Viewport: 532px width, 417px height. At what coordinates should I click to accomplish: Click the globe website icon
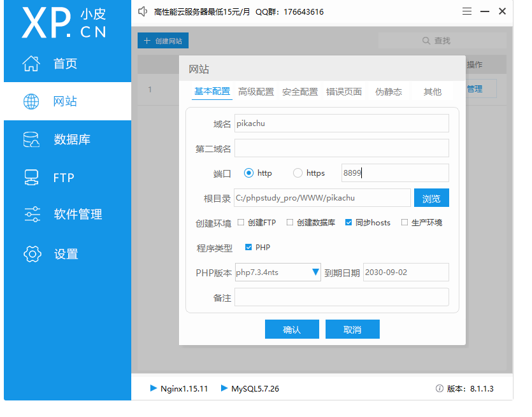point(31,101)
